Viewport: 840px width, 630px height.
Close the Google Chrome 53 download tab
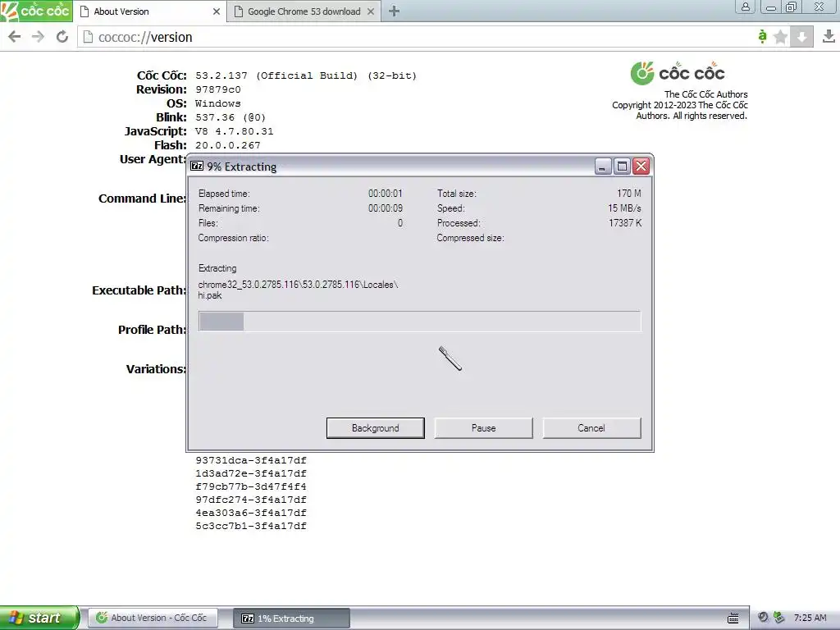click(371, 11)
